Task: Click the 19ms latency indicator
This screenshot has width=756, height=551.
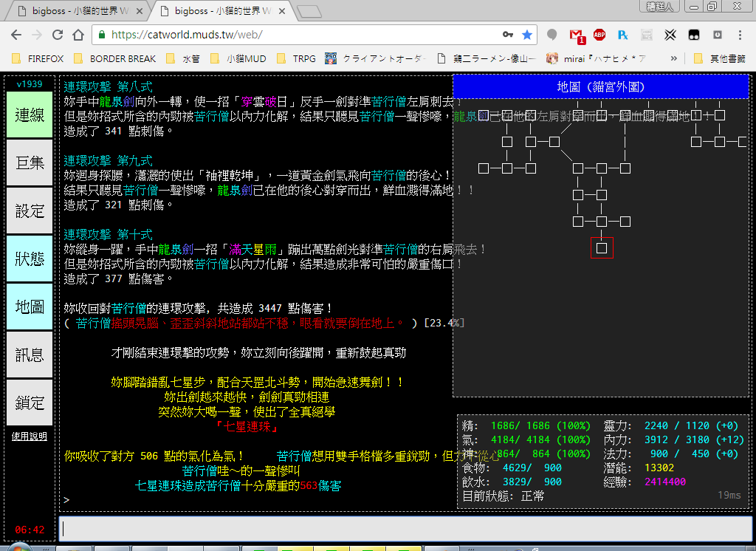Action: coord(729,495)
